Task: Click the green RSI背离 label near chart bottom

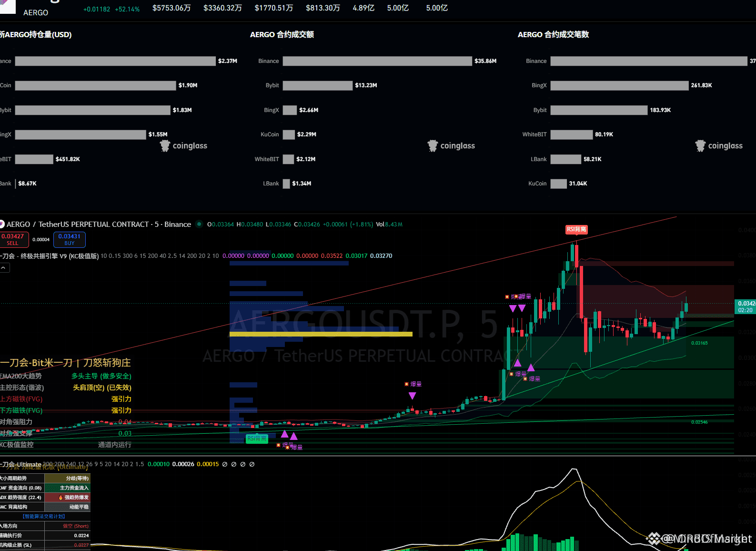Action: [x=257, y=439]
